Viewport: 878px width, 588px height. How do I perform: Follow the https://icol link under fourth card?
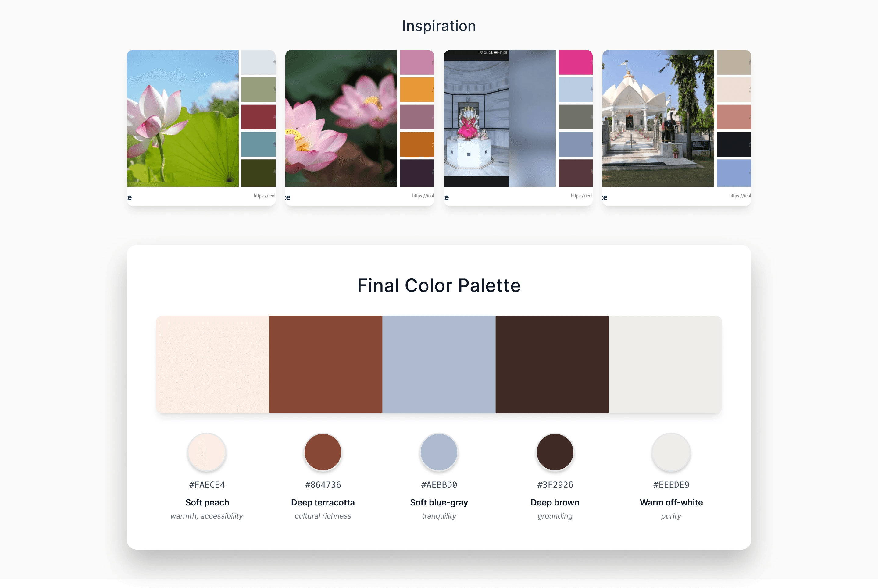(740, 196)
